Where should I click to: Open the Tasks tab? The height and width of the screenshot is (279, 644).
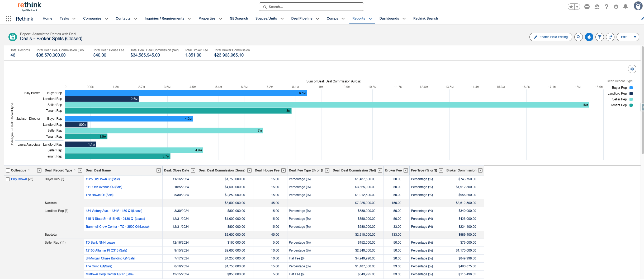pyautogui.click(x=64, y=18)
